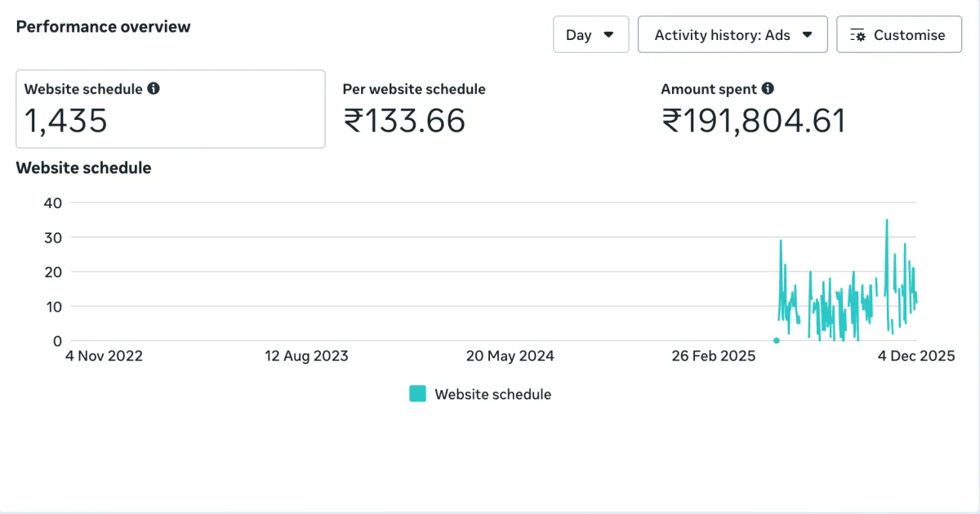Viewport: 980px width, 514px height.
Task: Click the Day dropdown caret arrow
Action: pos(608,35)
